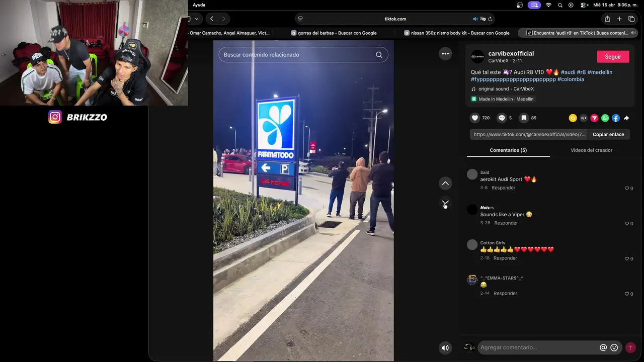The height and width of the screenshot is (362, 644).
Task: Follow carvibexofficial with Seguir button
Action: tap(613, 57)
